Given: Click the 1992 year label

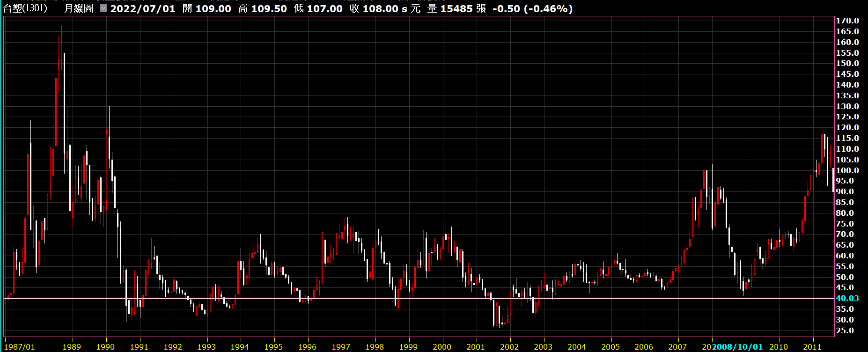Looking at the screenshot, I should [x=173, y=347].
